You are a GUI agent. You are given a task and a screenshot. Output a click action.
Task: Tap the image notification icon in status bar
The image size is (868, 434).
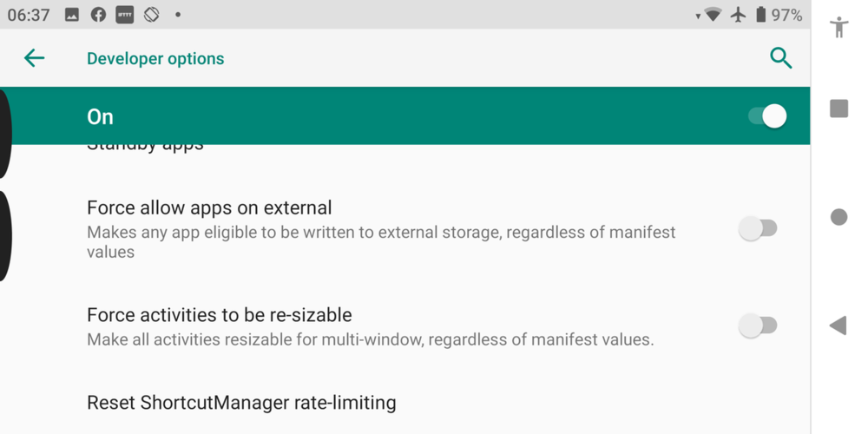[72, 15]
